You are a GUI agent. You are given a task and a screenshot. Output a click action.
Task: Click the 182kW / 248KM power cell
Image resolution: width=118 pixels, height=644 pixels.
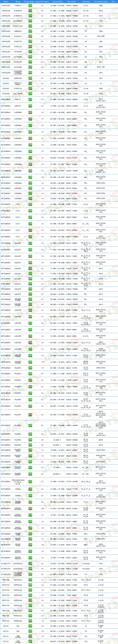[x=72, y=440]
